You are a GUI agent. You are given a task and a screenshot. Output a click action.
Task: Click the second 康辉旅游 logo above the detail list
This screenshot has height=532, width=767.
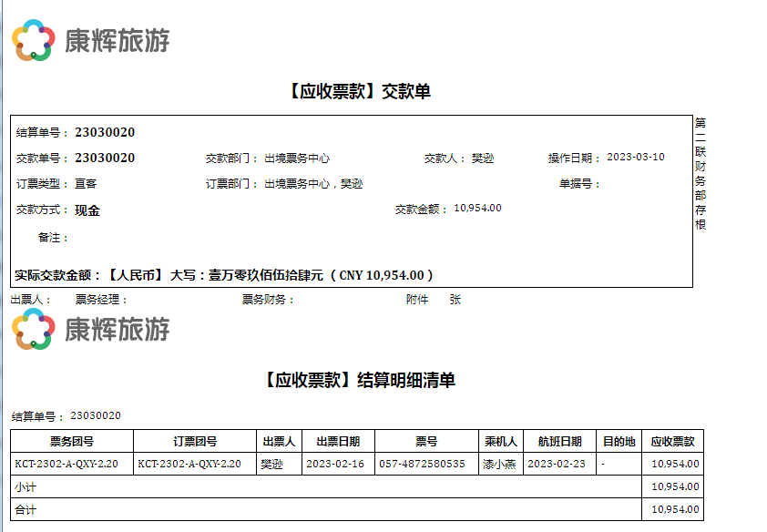point(90,329)
